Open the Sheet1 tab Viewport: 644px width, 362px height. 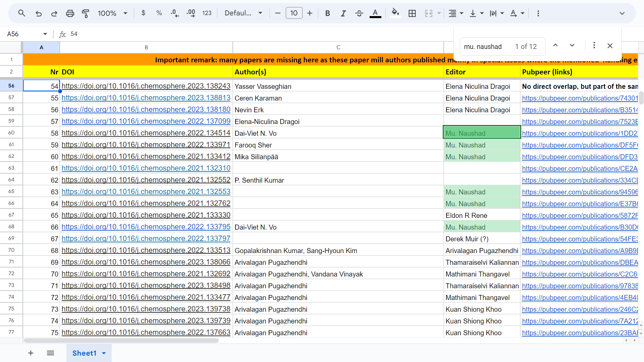click(x=84, y=353)
